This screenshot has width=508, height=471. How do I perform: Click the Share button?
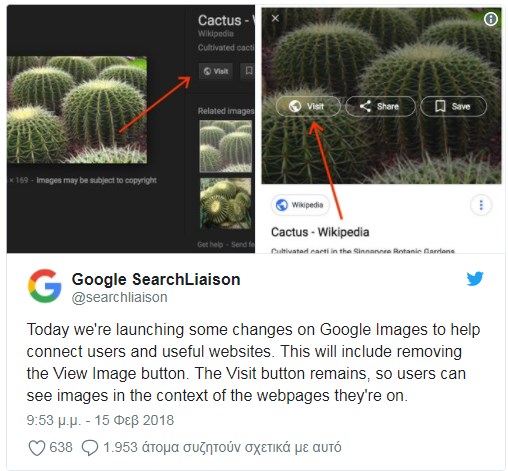(380, 106)
